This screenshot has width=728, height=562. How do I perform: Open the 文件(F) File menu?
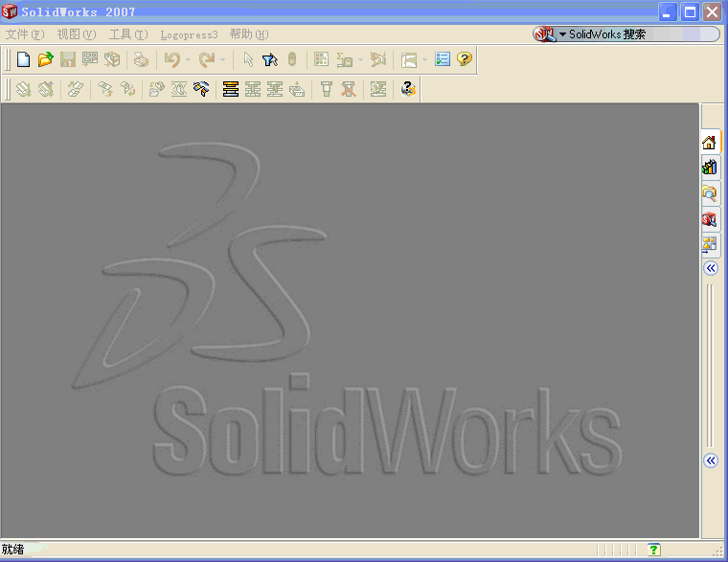pyautogui.click(x=25, y=34)
